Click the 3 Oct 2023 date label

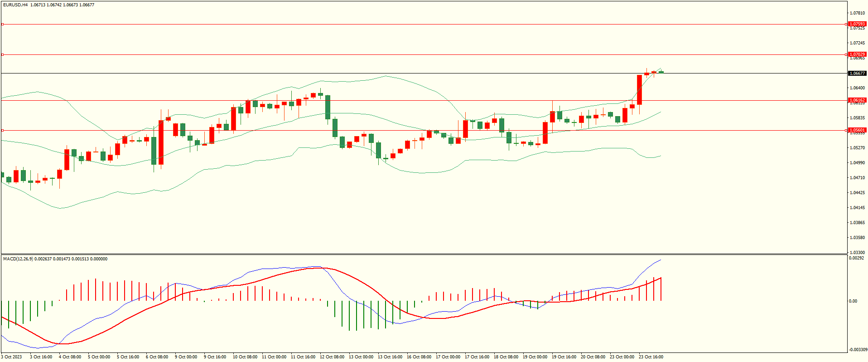11,357
